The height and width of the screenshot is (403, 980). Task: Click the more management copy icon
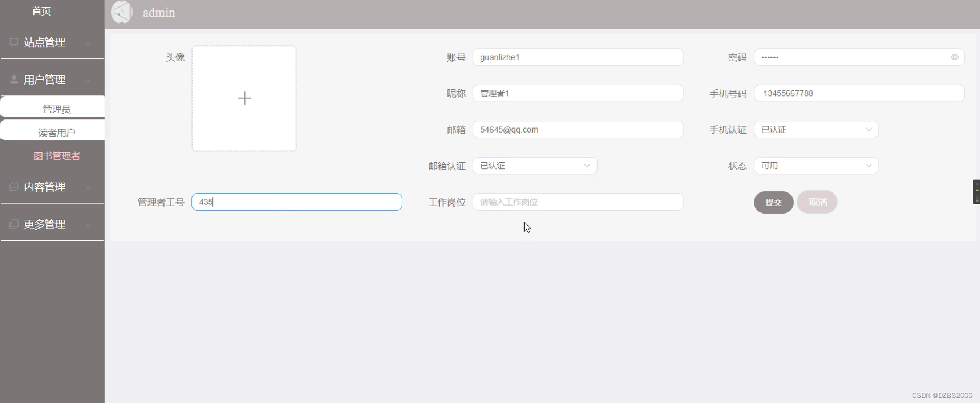[14, 224]
